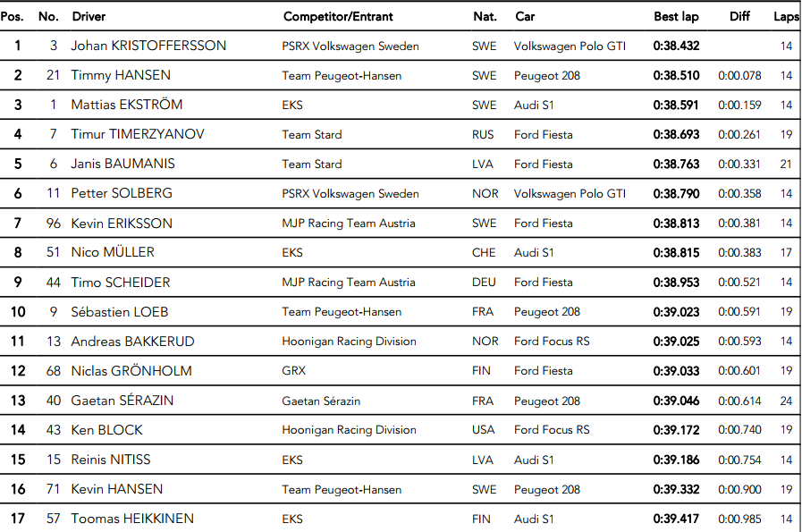Select driver Timmy HANSEN

pyautogui.click(x=121, y=75)
